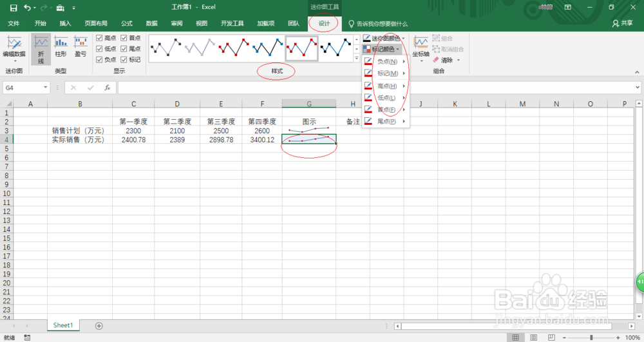Click the insert function fx icon

pos(107,88)
